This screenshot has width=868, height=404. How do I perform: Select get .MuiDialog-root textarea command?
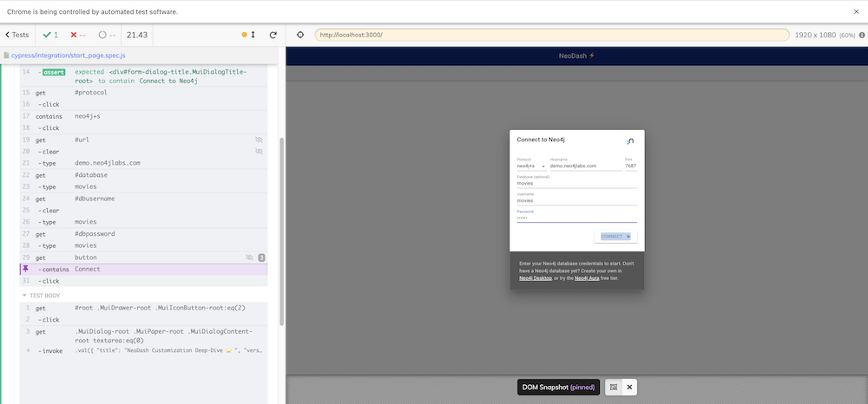pos(144,336)
